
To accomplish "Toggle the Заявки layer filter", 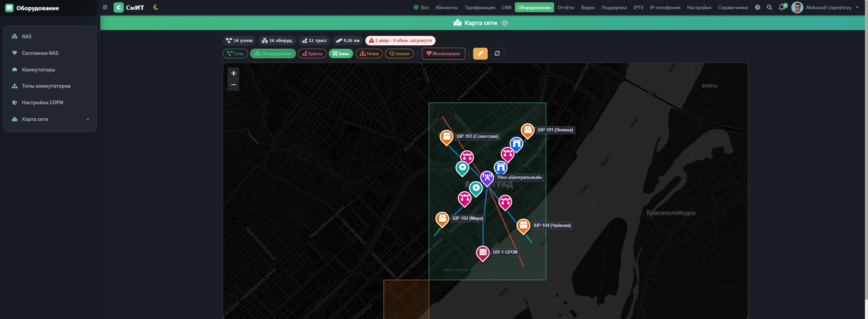I will (x=399, y=54).
